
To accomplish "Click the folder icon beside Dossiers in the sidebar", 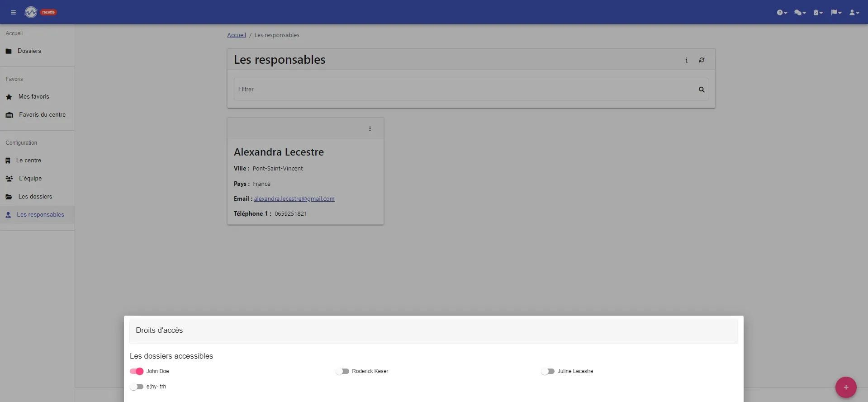I will [x=9, y=51].
